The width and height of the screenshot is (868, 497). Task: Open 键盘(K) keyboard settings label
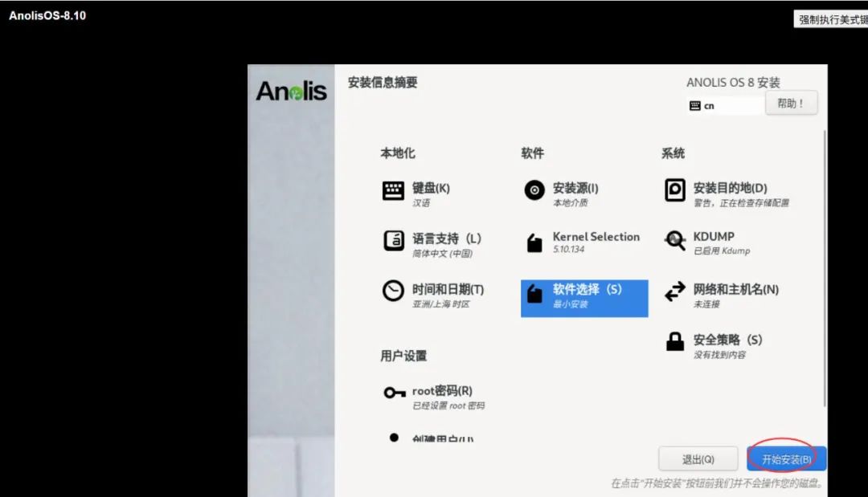(431, 188)
